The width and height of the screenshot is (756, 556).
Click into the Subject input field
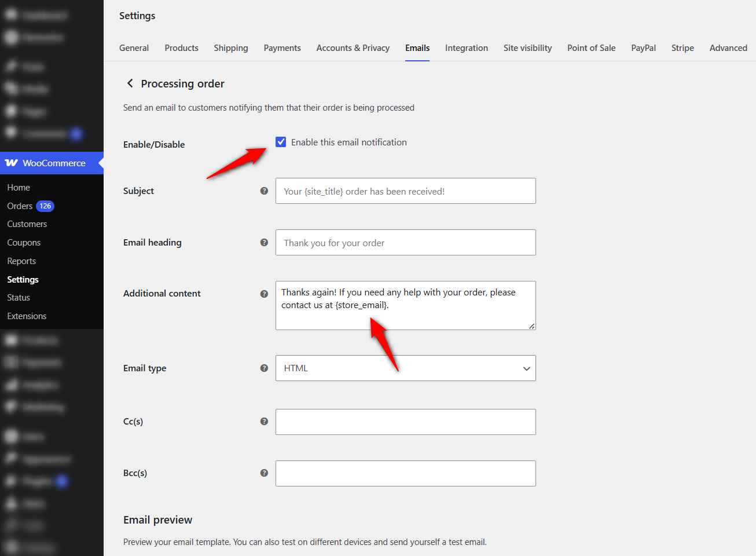click(406, 191)
